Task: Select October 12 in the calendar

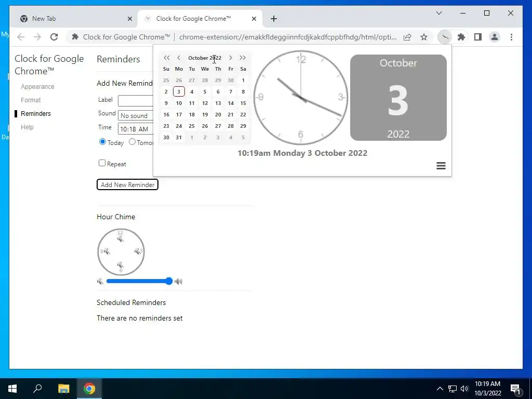Action: [x=205, y=103]
